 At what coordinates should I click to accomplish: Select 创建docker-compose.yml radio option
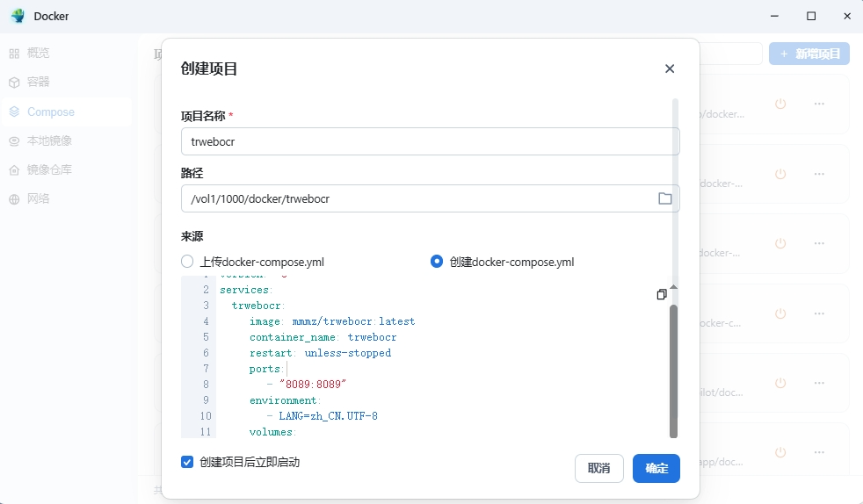coord(437,261)
